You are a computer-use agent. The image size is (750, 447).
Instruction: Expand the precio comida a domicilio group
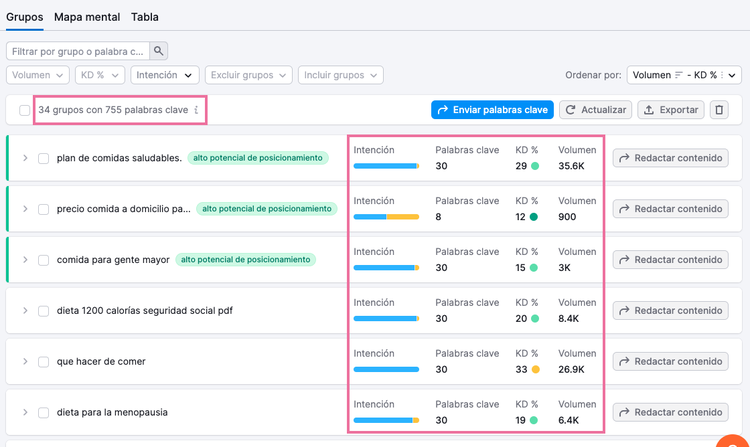coord(25,209)
